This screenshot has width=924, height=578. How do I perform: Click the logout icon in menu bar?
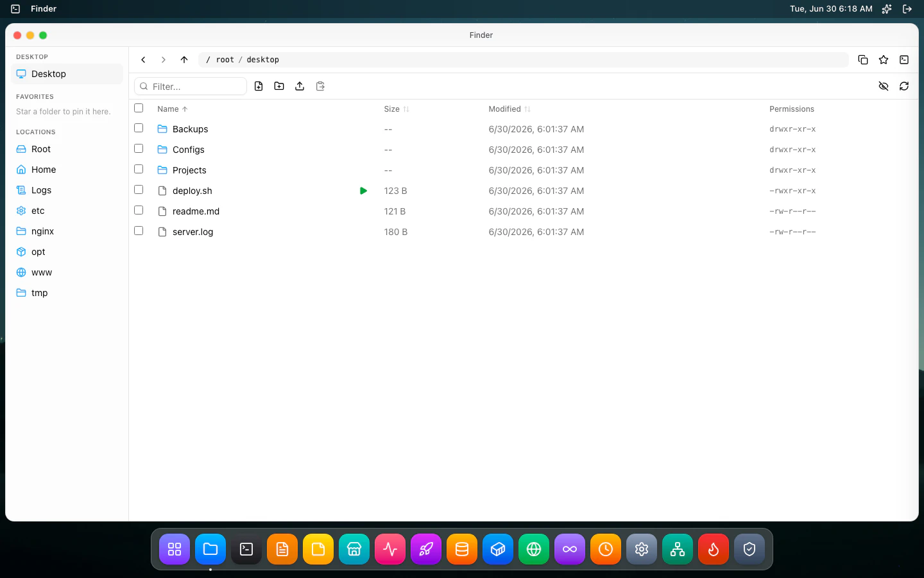(907, 8)
